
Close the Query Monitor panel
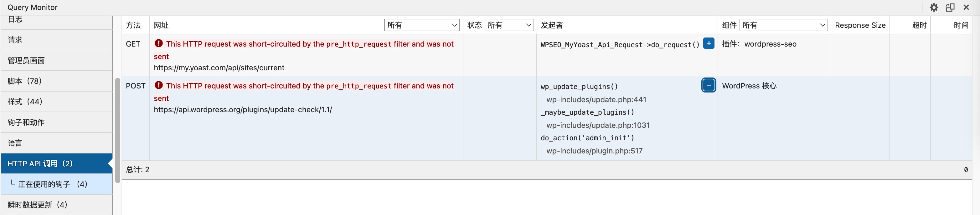(x=966, y=7)
